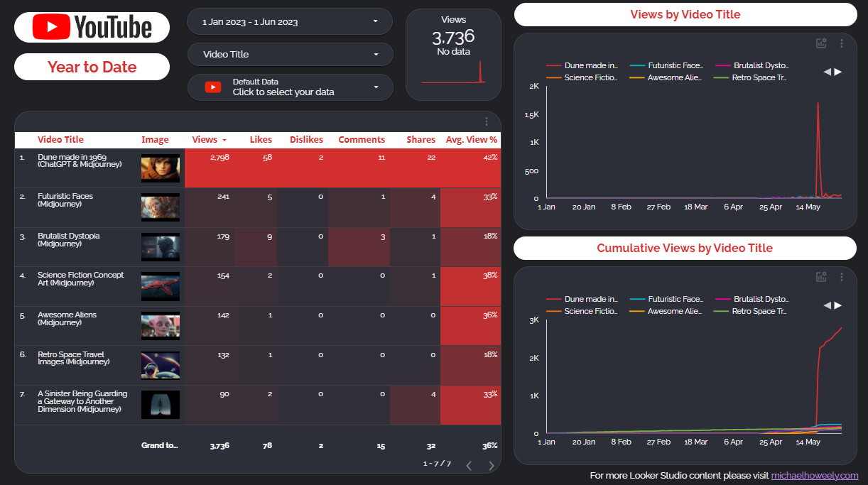Click the YouTube icon in Default Data selector
Screen dimensions: 868x485
pyautogui.click(x=213, y=87)
